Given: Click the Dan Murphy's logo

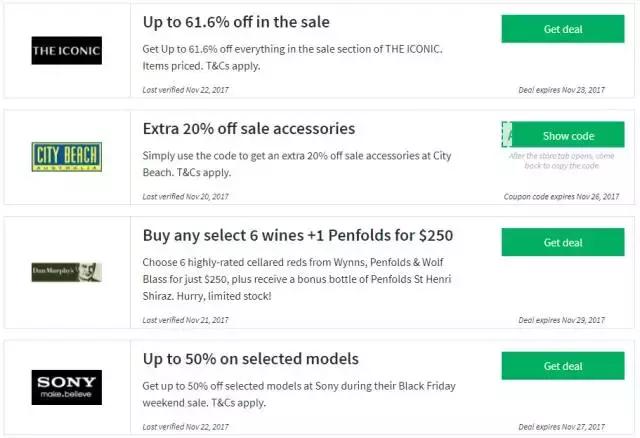Looking at the screenshot, I should pos(66,271).
